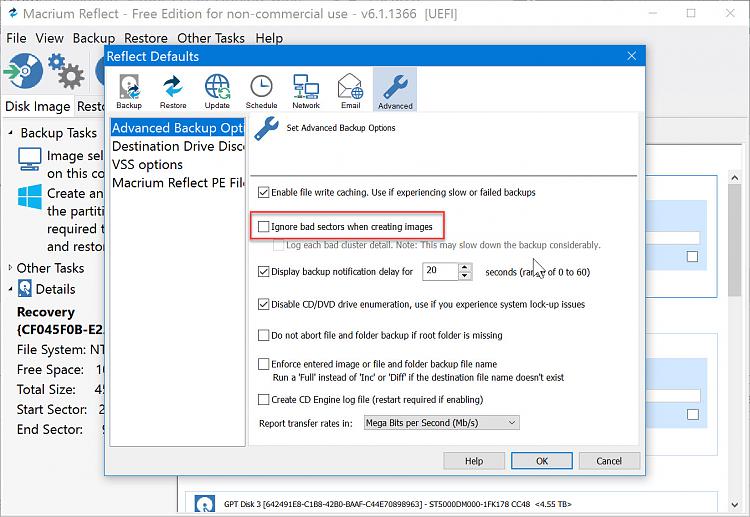Open the Update settings icon

pos(217,91)
